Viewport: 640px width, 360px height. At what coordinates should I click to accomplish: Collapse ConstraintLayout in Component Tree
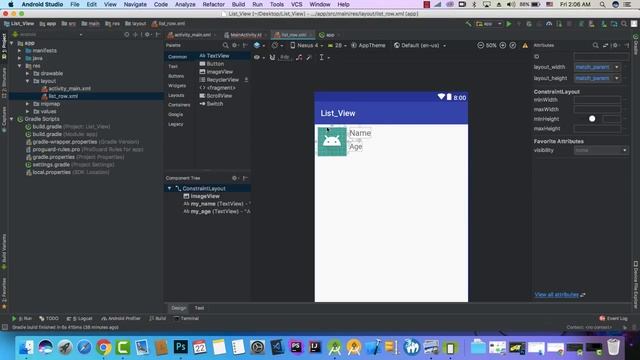169,189
